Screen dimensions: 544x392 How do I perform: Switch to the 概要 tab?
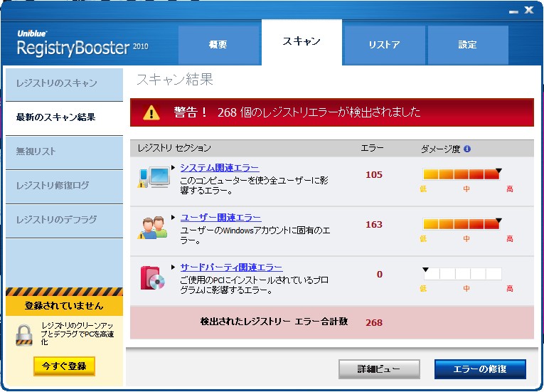tap(219, 45)
